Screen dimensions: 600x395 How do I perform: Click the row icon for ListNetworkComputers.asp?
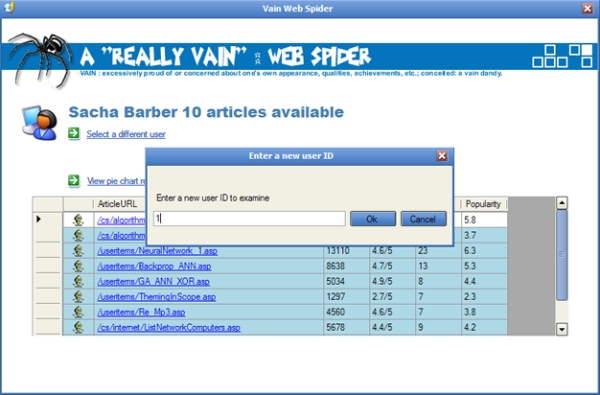(78, 327)
